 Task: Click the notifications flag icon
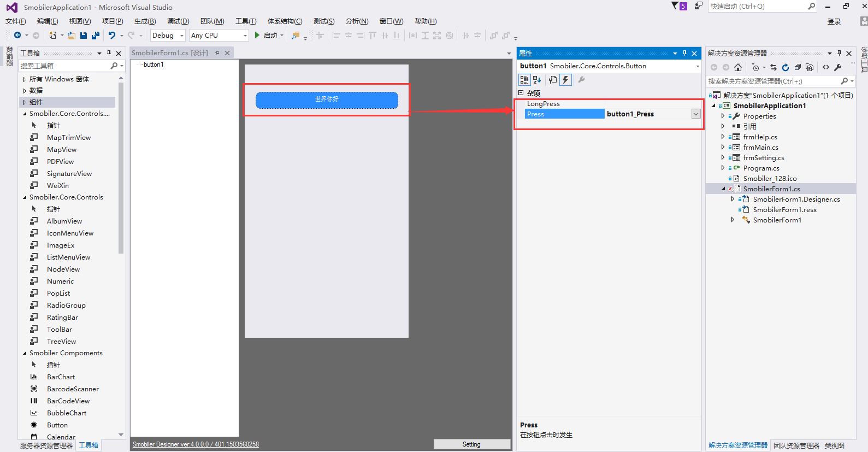(x=675, y=5)
